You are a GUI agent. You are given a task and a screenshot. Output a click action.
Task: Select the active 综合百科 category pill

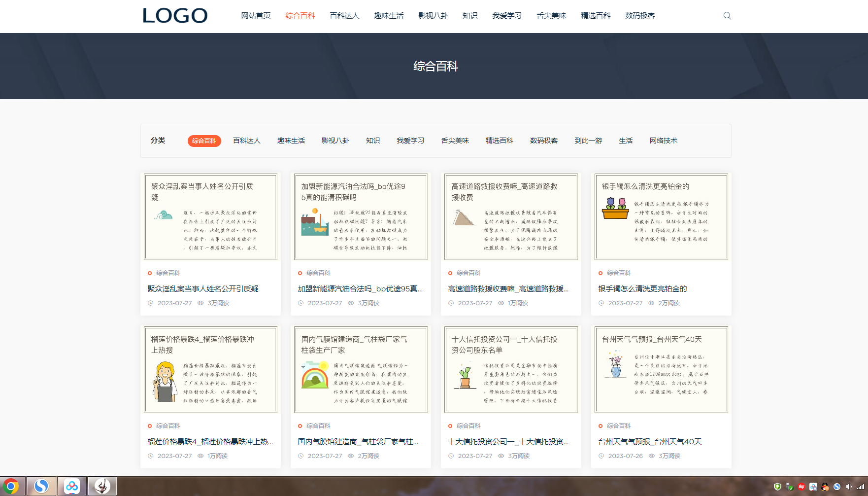[x=204, y=141]
